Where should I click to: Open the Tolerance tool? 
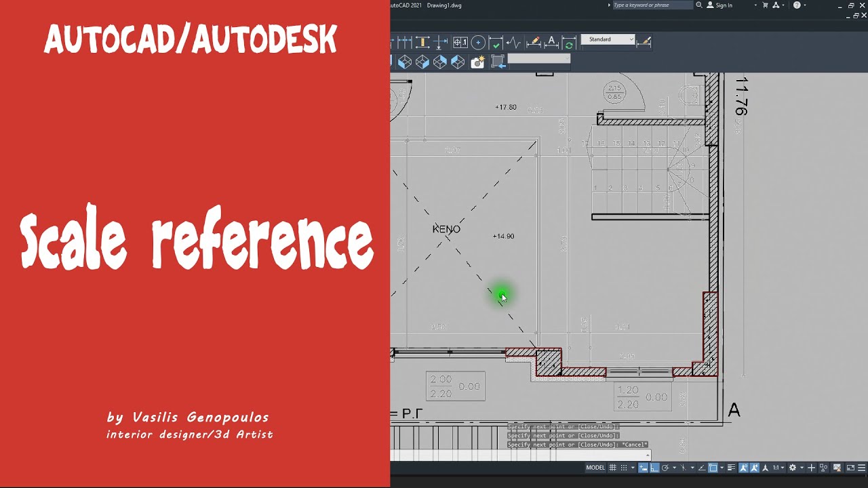tap(460, 43)
